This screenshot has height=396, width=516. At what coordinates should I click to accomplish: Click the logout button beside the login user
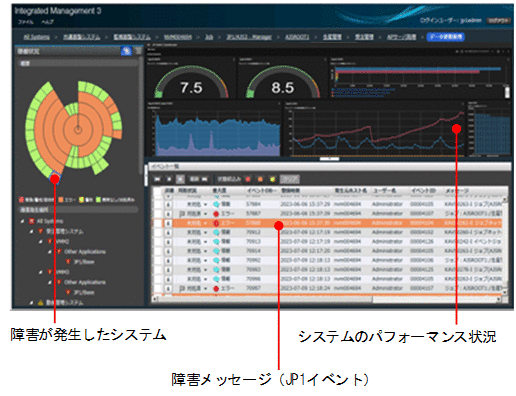[x=499, y=21]
